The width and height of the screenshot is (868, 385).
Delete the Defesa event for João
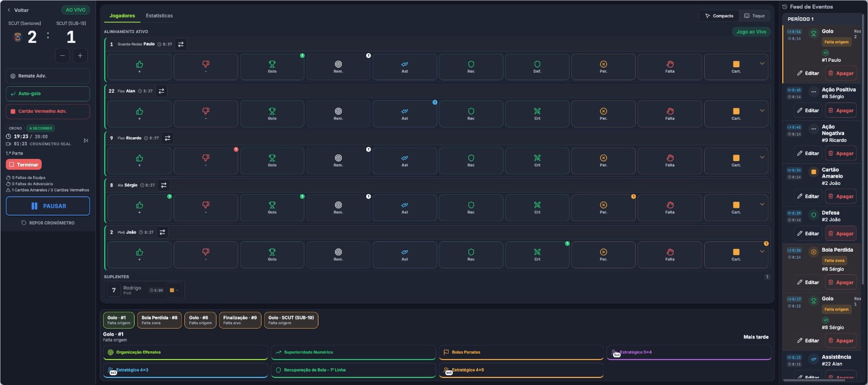click(840, 234)
